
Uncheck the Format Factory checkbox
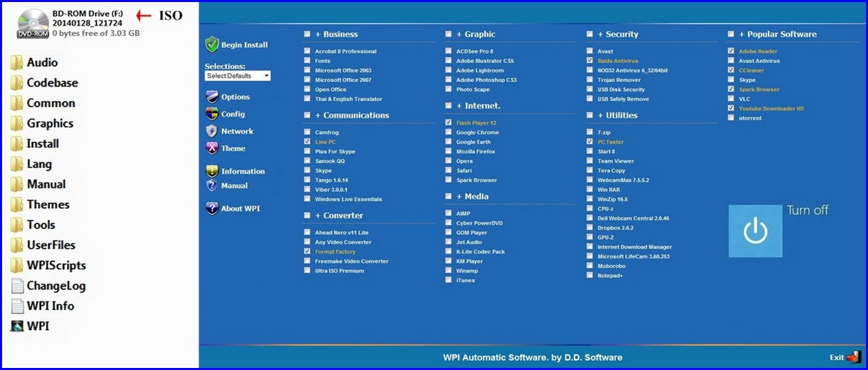click(x=307, y=251)
